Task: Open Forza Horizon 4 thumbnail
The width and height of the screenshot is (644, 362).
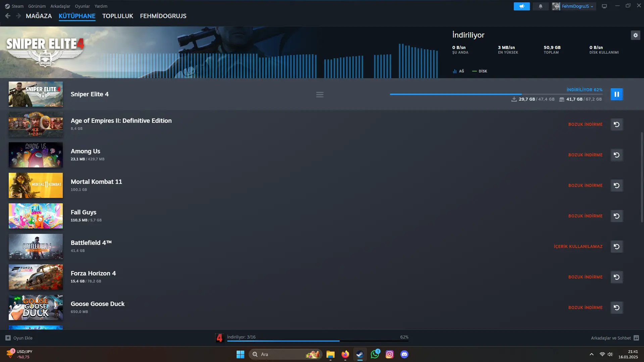Action: [x=36, y=277]
